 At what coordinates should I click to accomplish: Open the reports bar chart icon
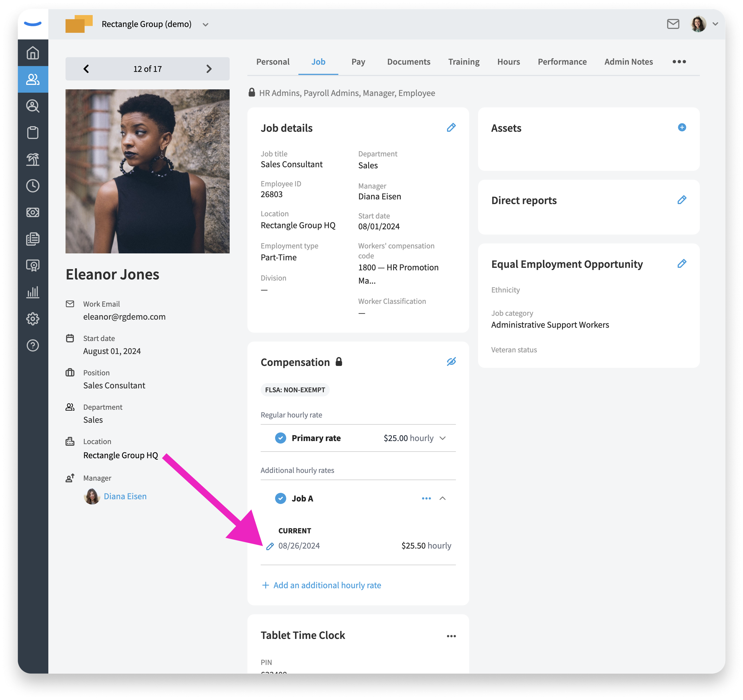click(33, 292)
